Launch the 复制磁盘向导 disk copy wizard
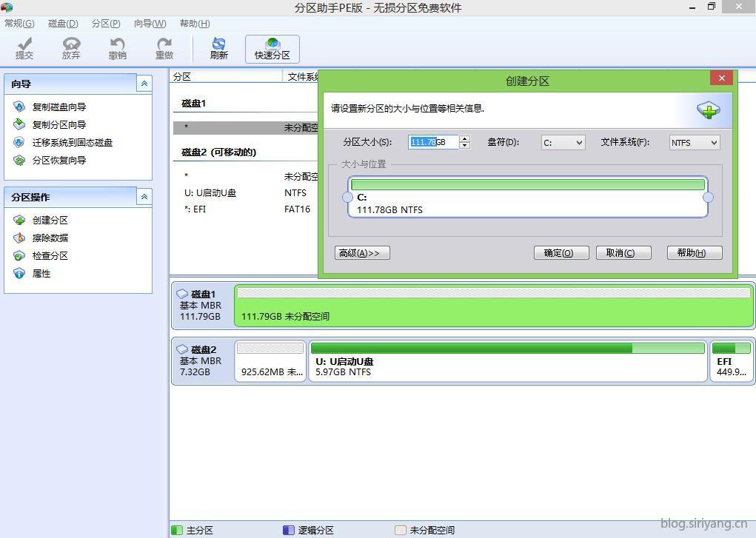 (58, 107)
